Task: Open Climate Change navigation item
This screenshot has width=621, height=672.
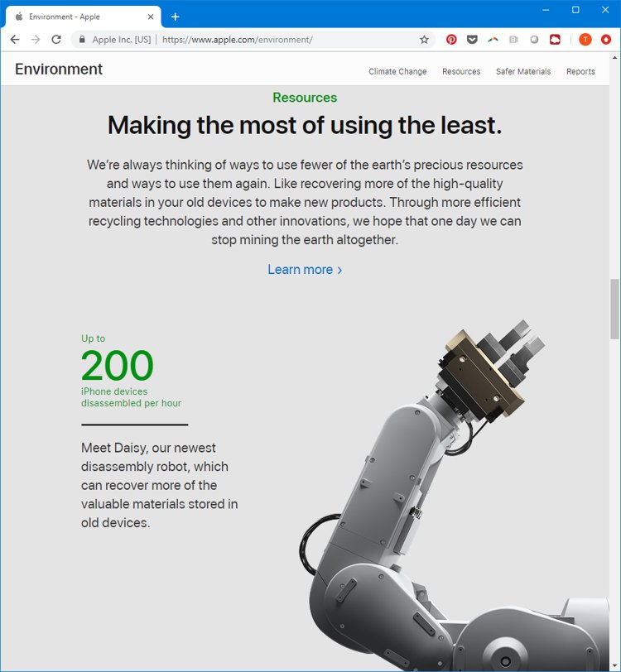Action: pos(397,71)
